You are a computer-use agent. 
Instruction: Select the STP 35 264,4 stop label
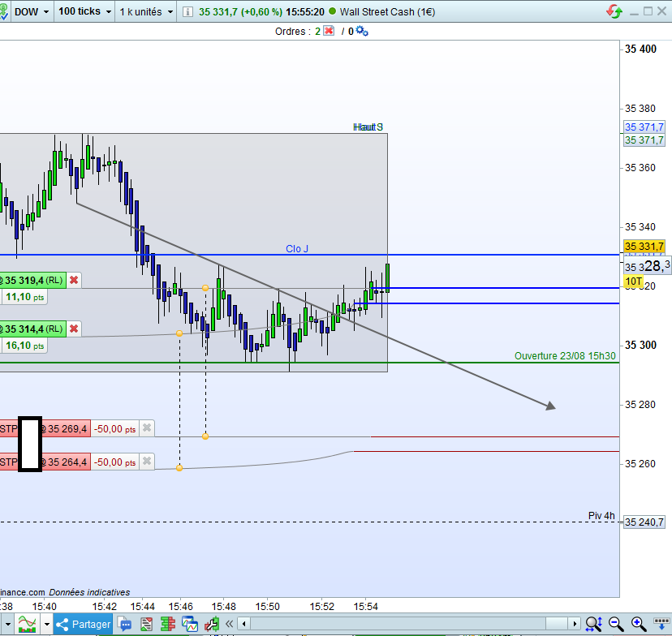click(45, 462)
